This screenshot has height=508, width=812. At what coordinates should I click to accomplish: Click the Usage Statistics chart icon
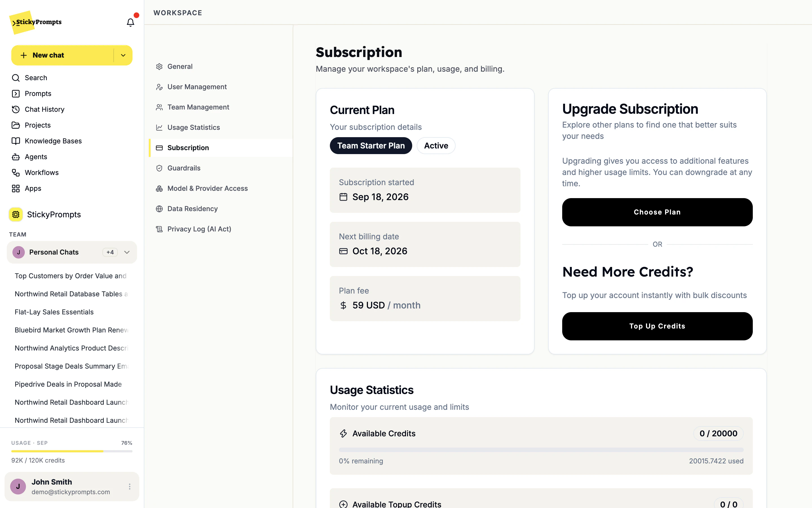pos(159,127)
